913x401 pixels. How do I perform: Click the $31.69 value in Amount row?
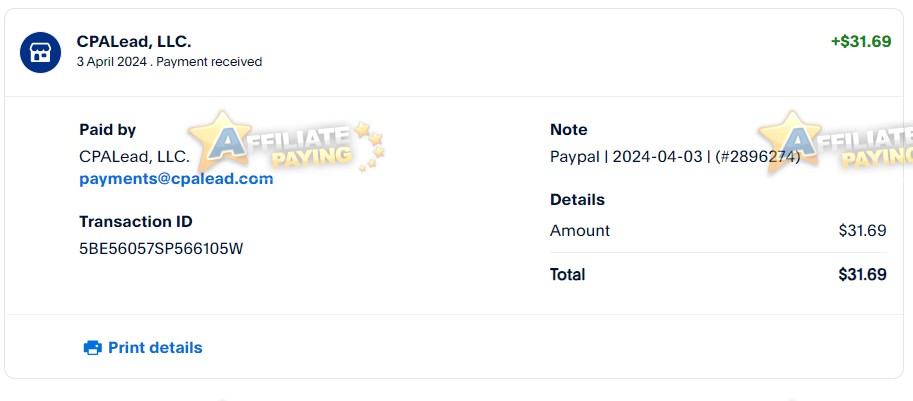(x=862, y=231)
